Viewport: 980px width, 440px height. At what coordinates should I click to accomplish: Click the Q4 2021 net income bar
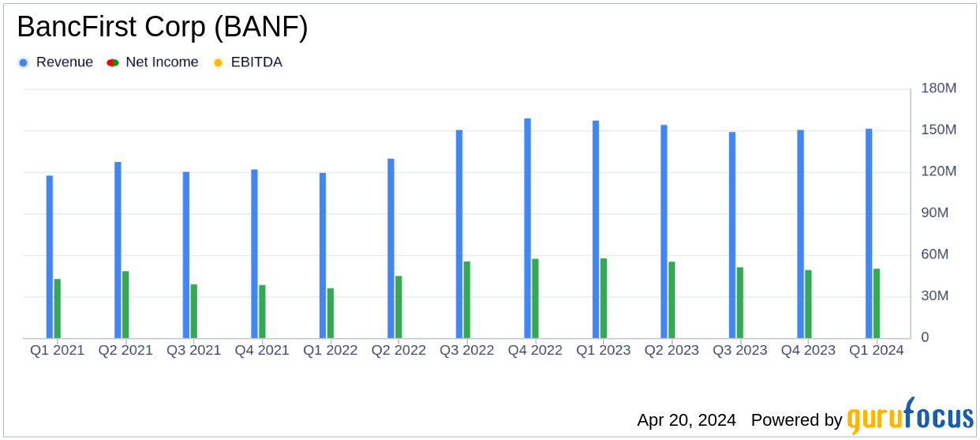pyautogui.click(x=262, y=312)
